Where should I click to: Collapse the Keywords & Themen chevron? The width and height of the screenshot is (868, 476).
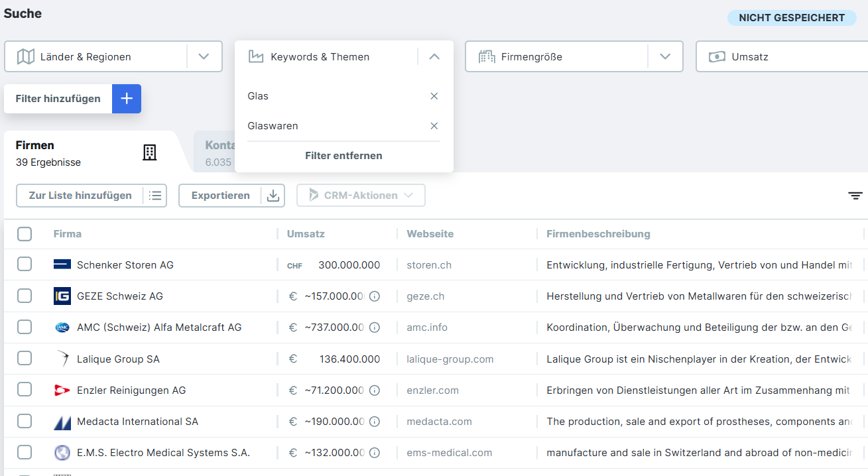coord(434,57)
